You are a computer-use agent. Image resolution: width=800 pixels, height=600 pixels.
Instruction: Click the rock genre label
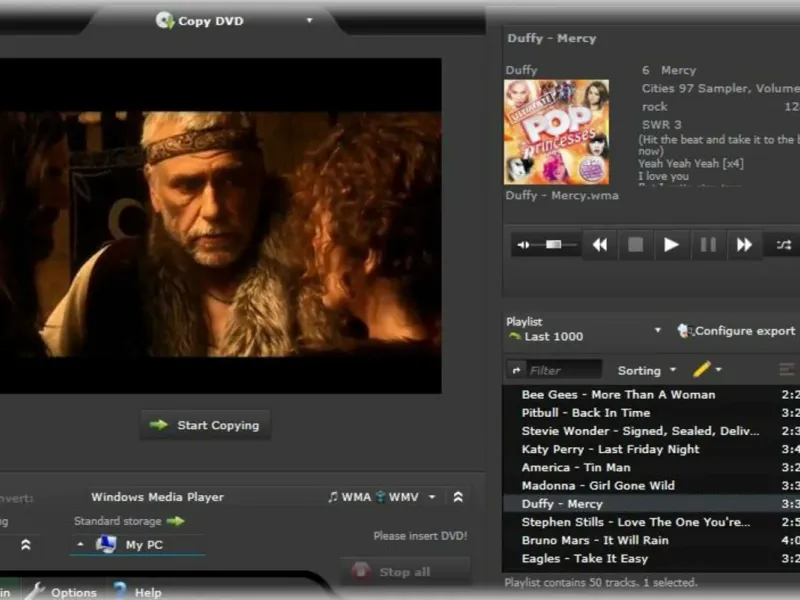[x=655, y=107]
